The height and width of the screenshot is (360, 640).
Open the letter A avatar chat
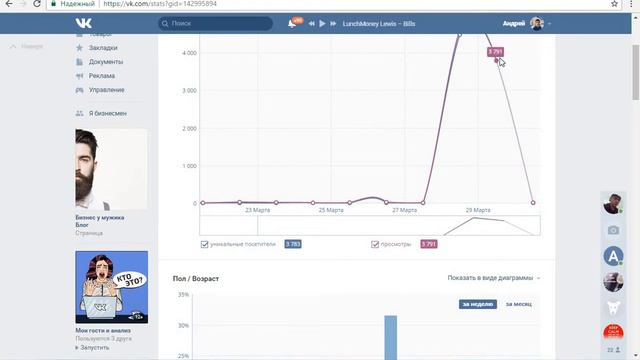coord(613,256)
